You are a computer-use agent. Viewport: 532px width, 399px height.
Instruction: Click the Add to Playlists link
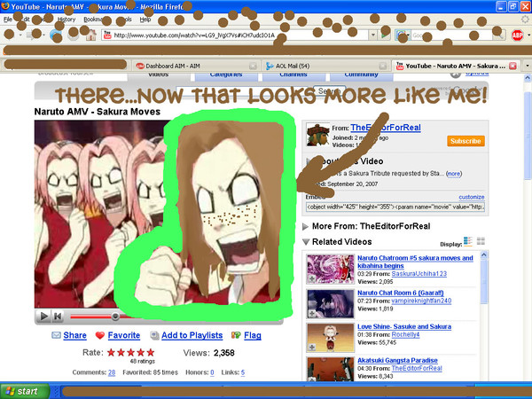pyautogui.click(x=192, y=335)
